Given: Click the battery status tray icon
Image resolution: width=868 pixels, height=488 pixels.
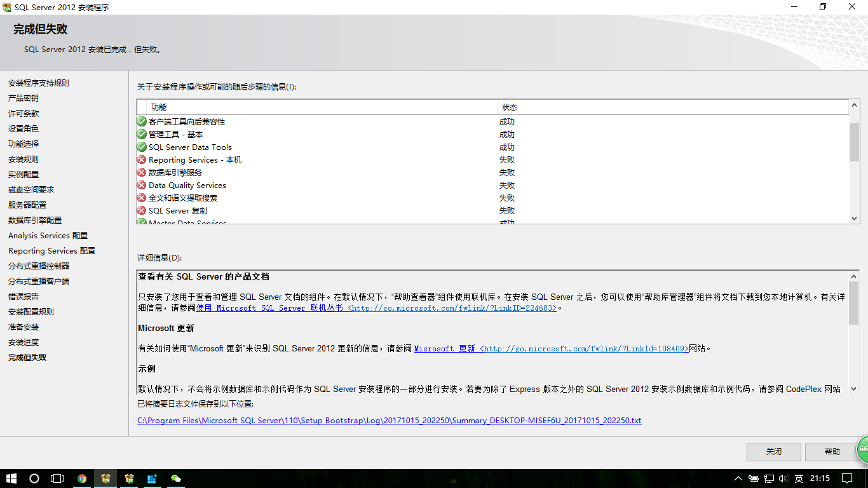Looking at the screenshot, I should (754, 478).
